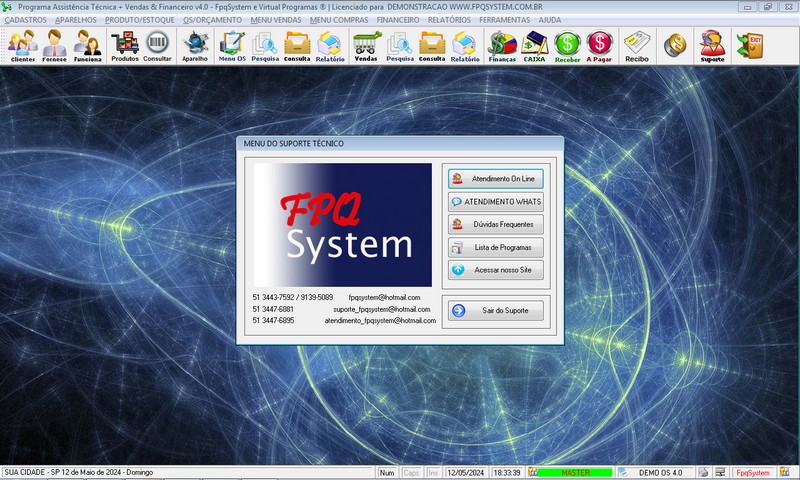This screenshot has width=800, height=480.
Task: Click the Relatório icon before Finanças
Action: click(465, 46)
